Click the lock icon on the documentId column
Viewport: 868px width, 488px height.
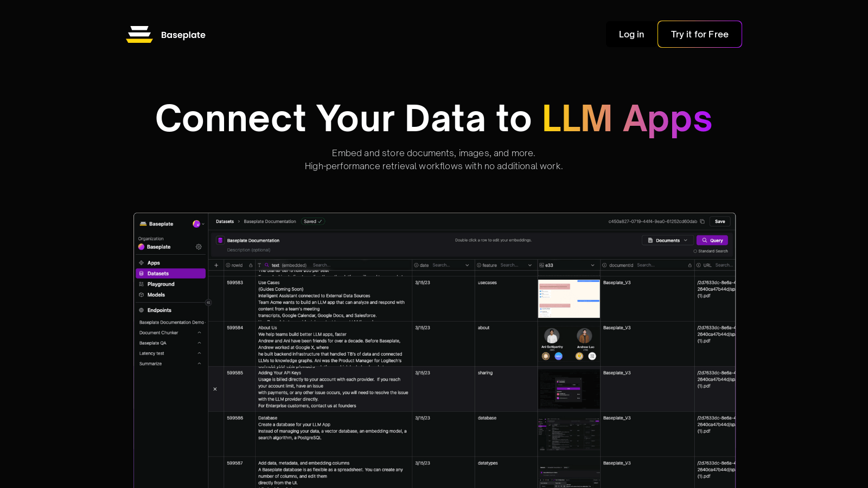pyautogui.click(x=690, y=265)
